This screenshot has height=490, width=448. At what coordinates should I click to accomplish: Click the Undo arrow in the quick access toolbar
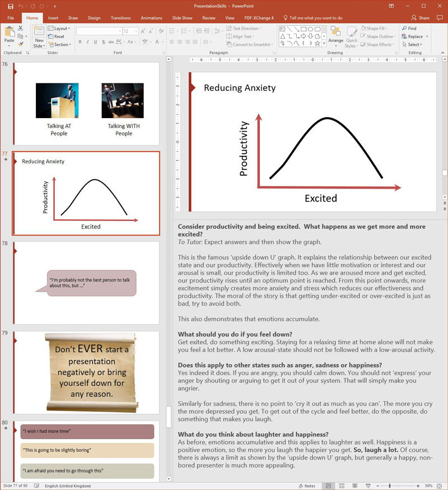(21, 6)
